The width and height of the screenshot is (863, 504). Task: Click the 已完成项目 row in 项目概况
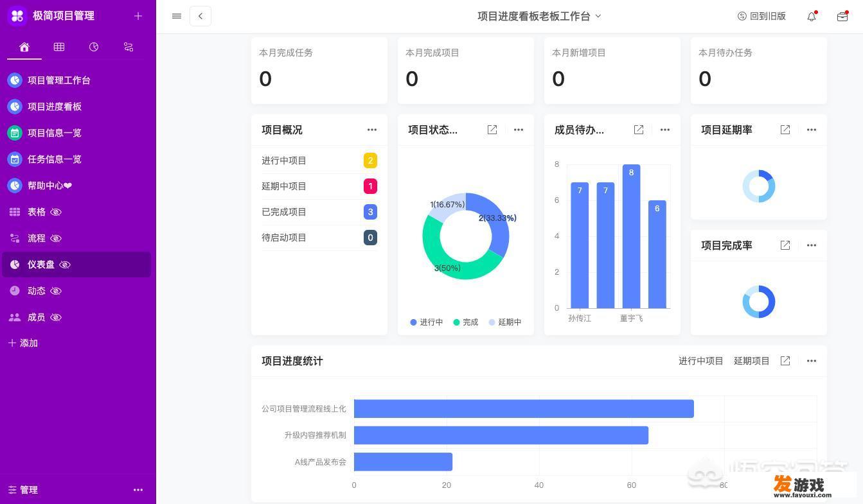[x=319, y=212]
